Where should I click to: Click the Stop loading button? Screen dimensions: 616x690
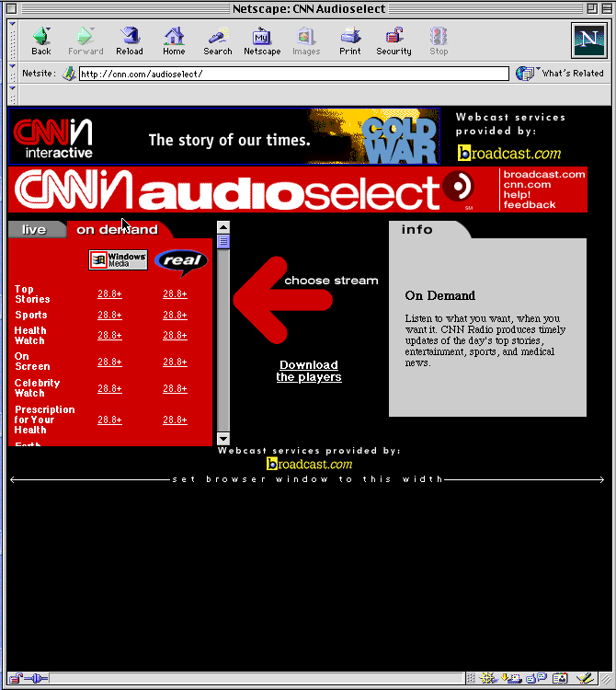point(439,41)
